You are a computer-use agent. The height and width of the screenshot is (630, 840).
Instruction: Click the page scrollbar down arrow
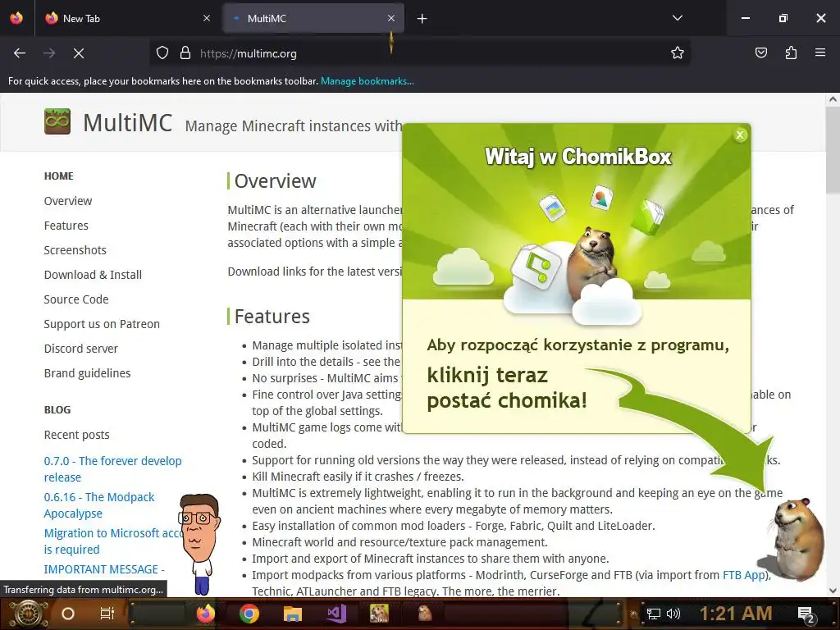833,591
